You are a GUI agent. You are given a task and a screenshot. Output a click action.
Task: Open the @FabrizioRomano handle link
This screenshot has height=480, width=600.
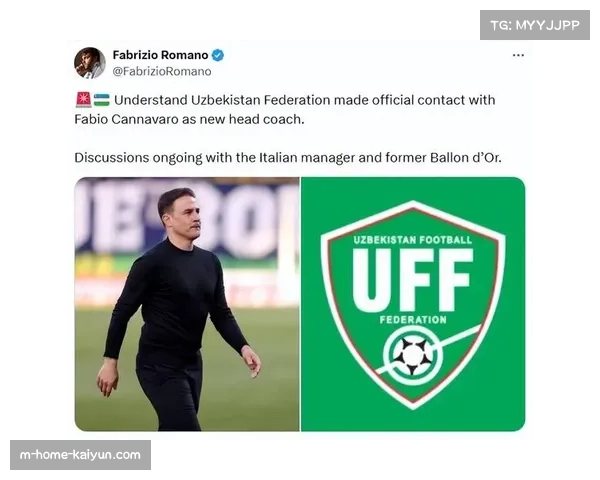(162, 72)
